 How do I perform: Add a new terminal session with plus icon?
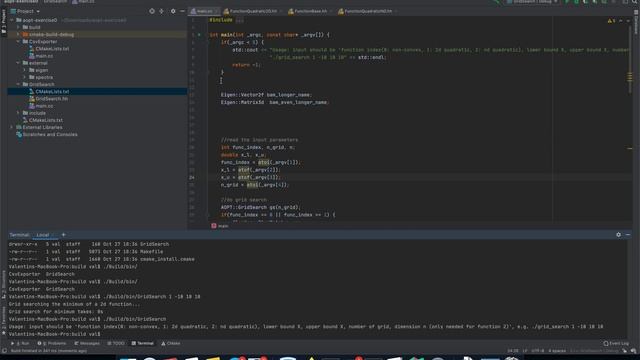[x=63, y=235]
